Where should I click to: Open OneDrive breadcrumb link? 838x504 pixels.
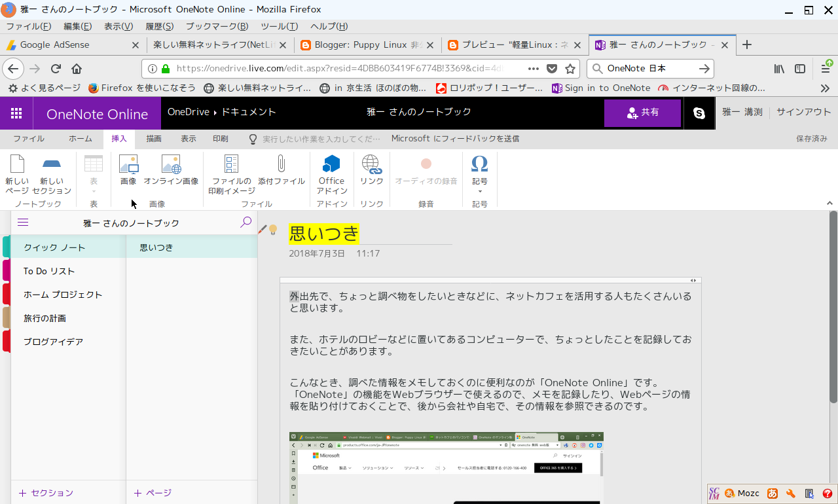(189, 112)
